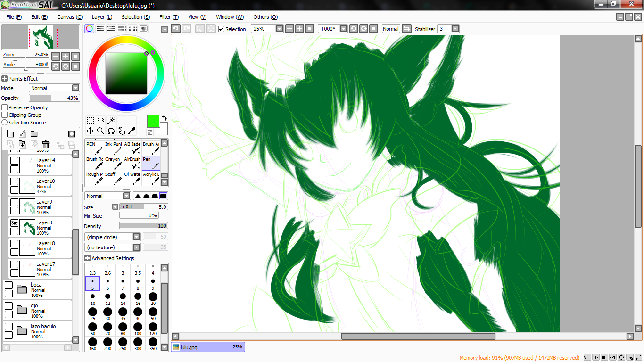The width and height of the screenshot is (644, 362).
Task: Create a new layer folder
Action: click(34, 134)
